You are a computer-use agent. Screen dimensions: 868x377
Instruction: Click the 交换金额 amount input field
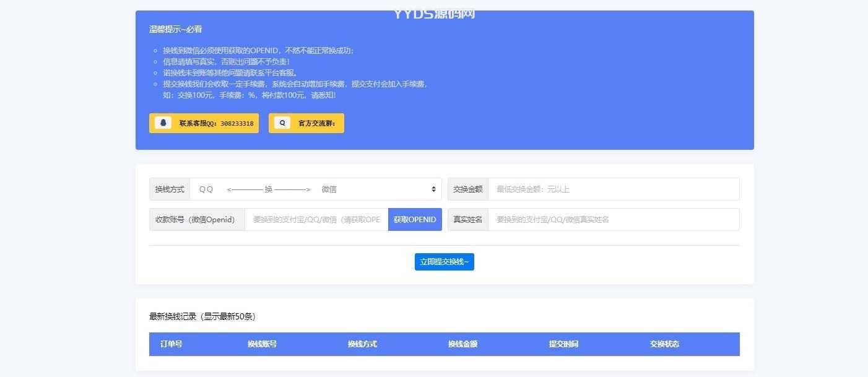[613, 189]
